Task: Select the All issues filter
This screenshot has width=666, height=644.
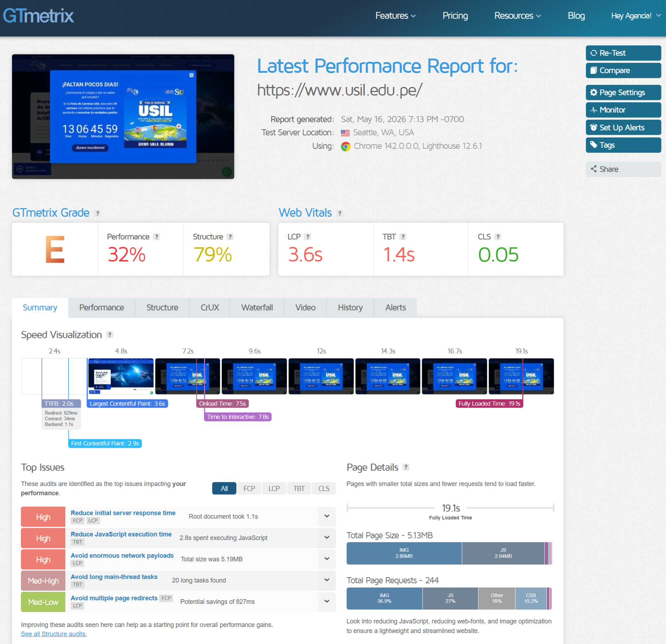Action: 224,489
